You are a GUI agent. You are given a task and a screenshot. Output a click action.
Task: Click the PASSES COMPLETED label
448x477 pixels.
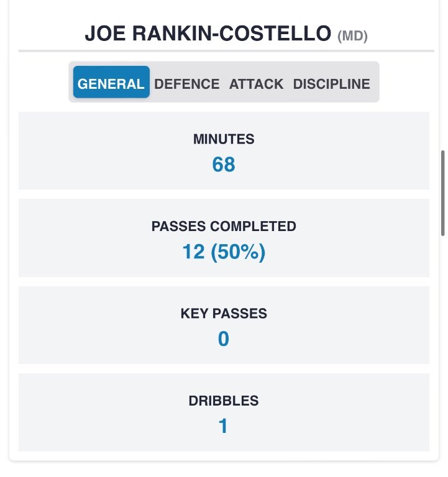(224, 227)
